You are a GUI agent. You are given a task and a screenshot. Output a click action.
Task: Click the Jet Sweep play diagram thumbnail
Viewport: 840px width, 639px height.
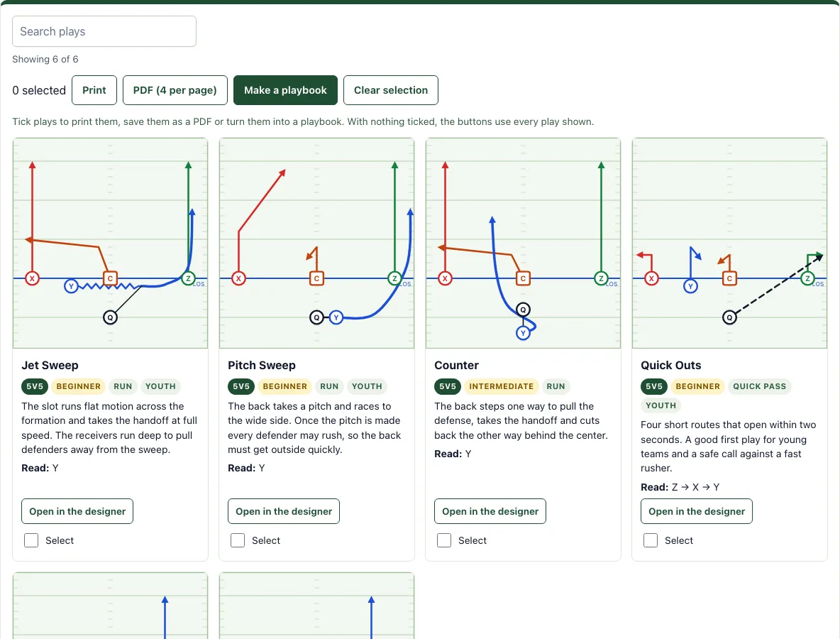111,244
